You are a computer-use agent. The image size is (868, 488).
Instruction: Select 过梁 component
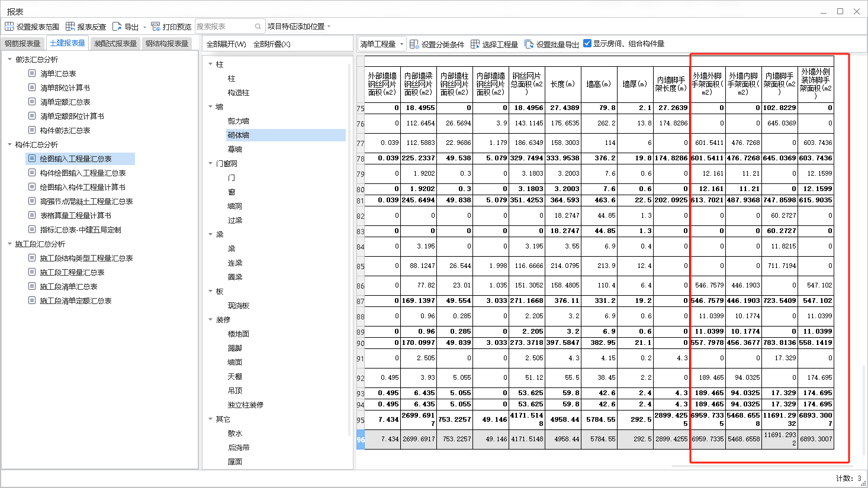click(x=235, y=220)
